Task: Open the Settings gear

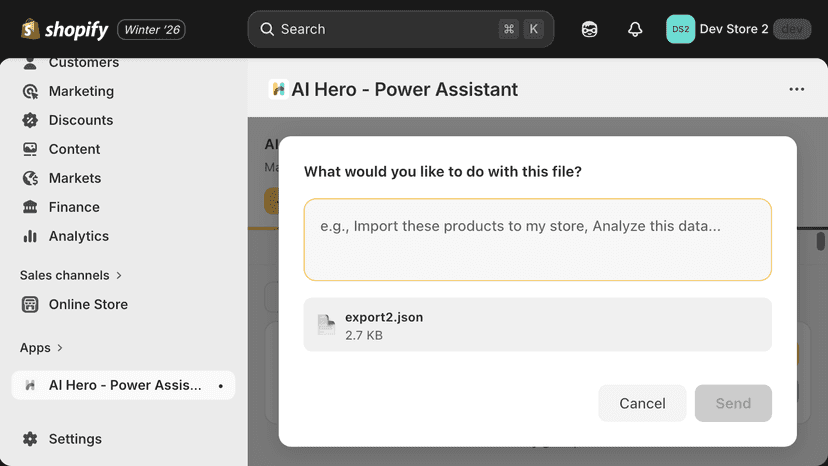Action: point(30,439)
